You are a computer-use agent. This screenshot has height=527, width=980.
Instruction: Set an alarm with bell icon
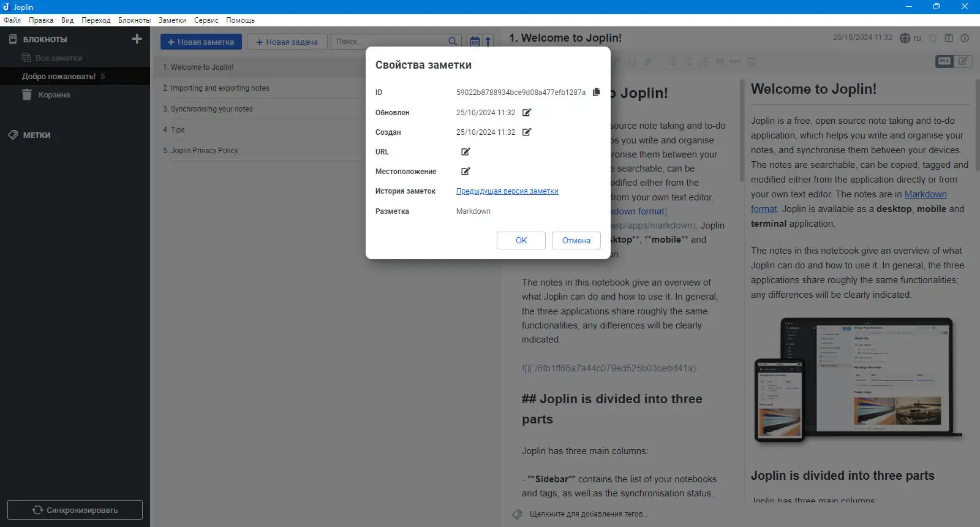tap(933, 38)
